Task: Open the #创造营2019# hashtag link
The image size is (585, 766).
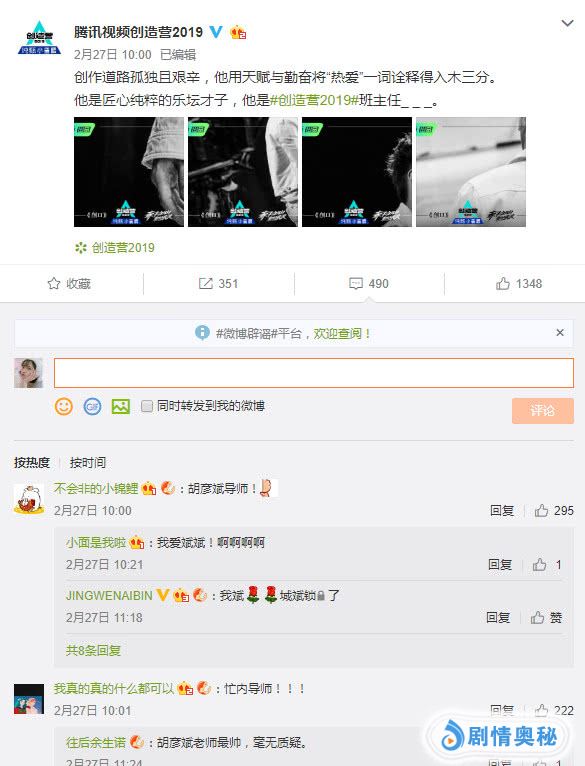Action: [314, 100]
